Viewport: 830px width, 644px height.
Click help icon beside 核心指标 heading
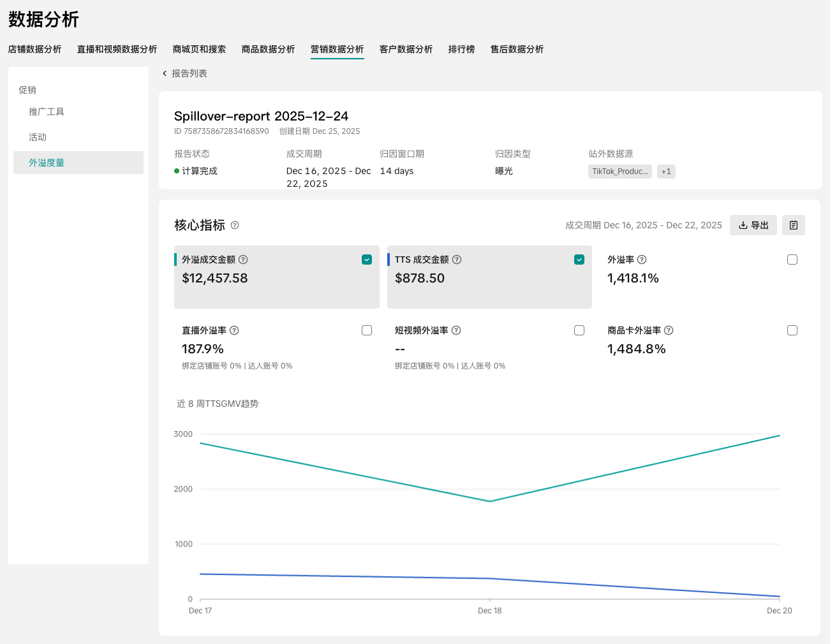click(235, 225)
